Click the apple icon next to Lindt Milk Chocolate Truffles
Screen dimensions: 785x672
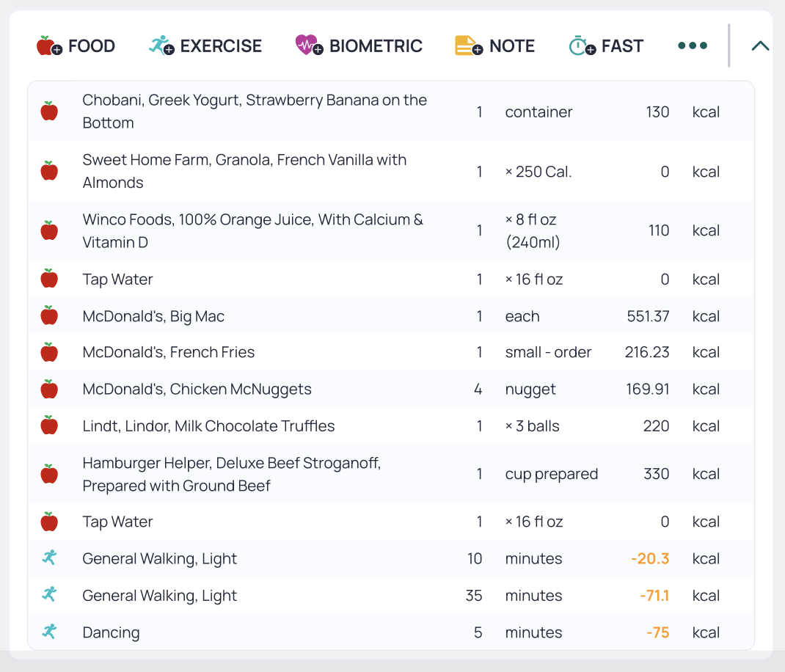(x=49, y=426)
